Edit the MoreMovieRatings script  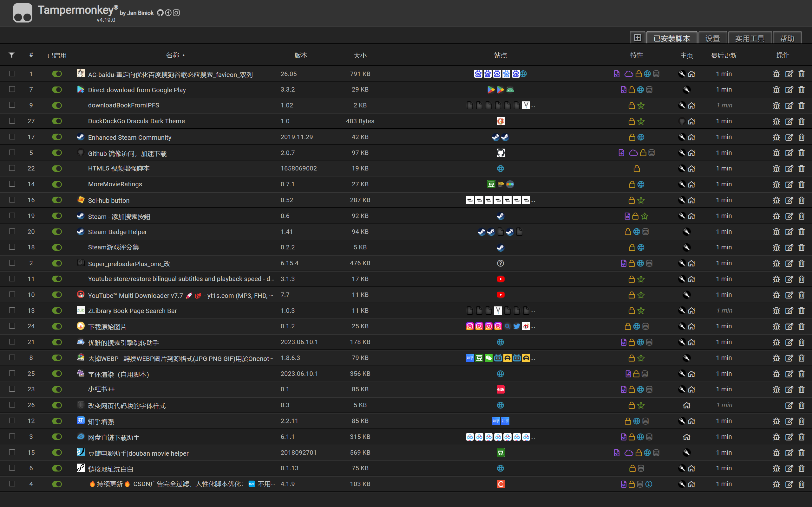[789, 184]
